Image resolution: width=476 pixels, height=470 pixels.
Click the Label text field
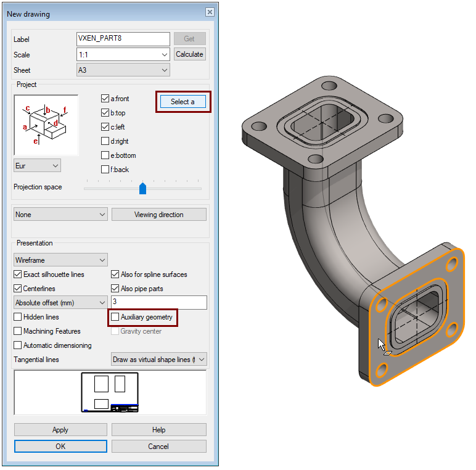tap(123, 38)
